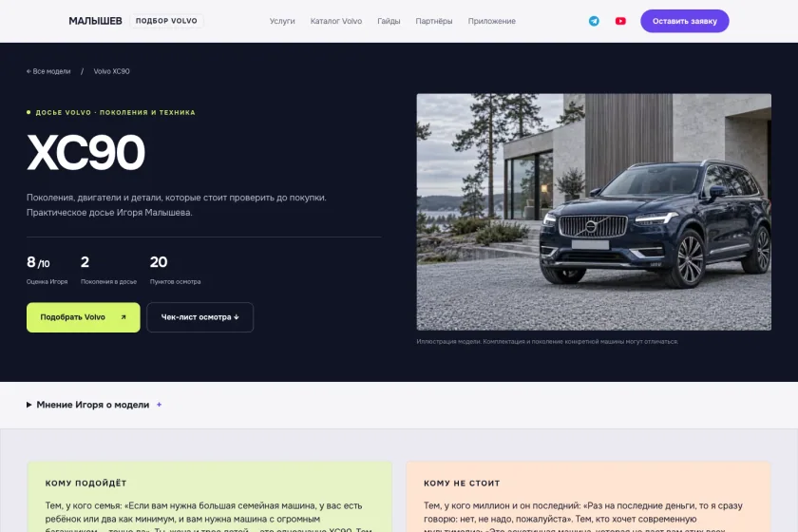
Task: Open the YouTube channel icon
Action: click(x=620, y=21)
